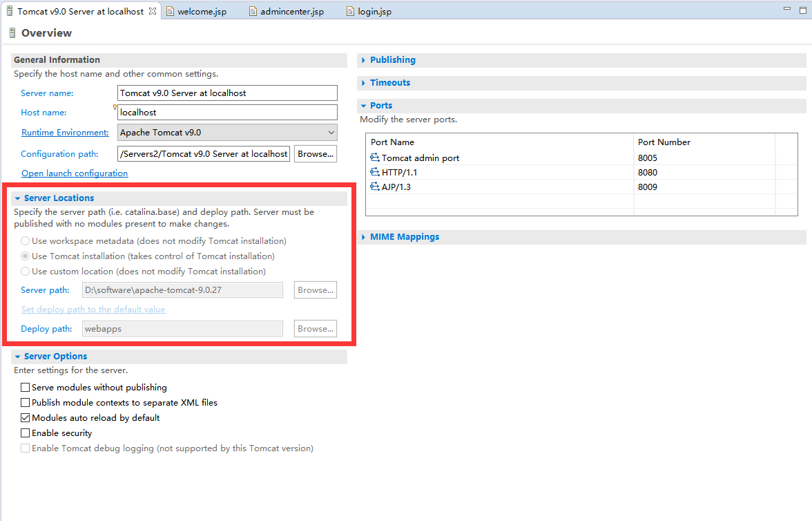Viewport: 812px width, 521px height.
Task: Click the welcome.jsp tab file icon
Action: tap(170, 11)
